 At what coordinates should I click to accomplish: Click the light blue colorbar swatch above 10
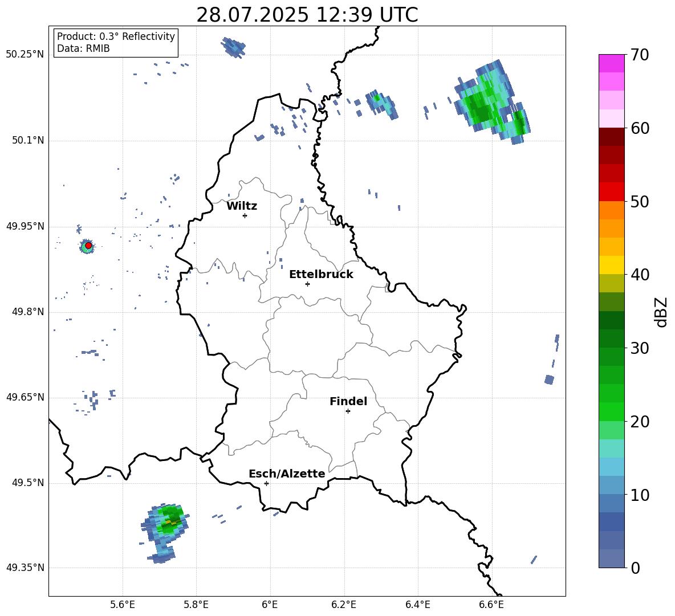[611, 485]
